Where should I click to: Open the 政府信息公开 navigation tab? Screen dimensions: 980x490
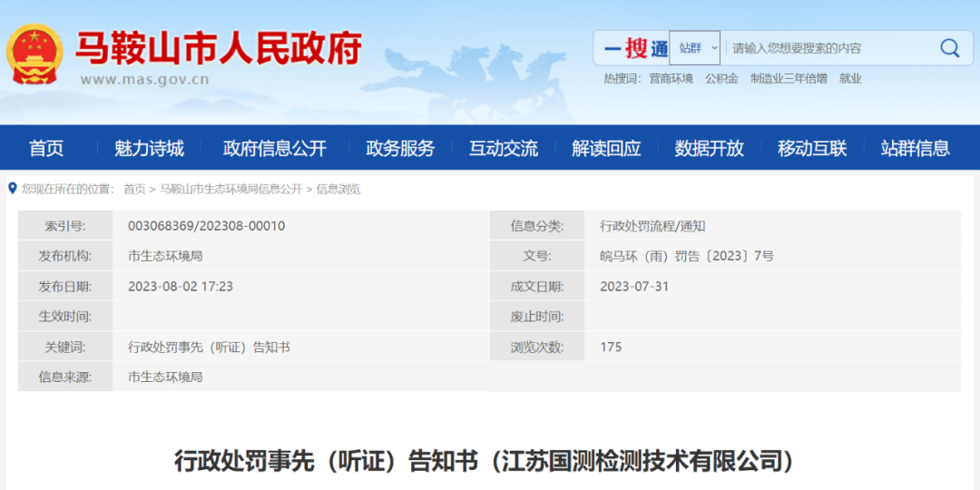(275, 148)
